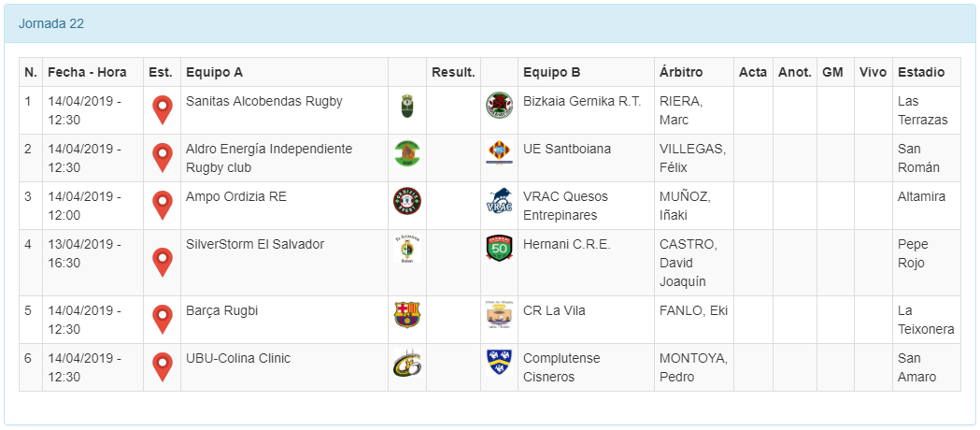This screenshot has width=980, height=430.
Task: Click the CR La Vila team name
Action: click(554, 310)
